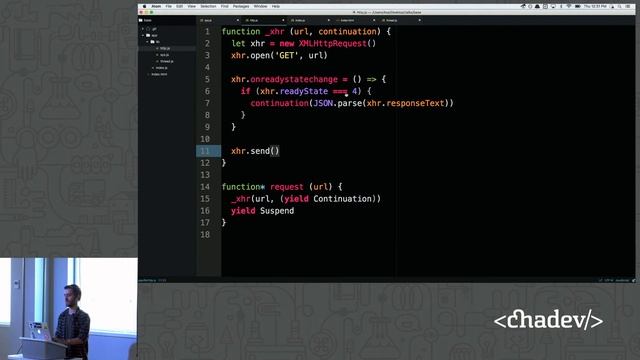Switch to the index.html editor tab

355,20
